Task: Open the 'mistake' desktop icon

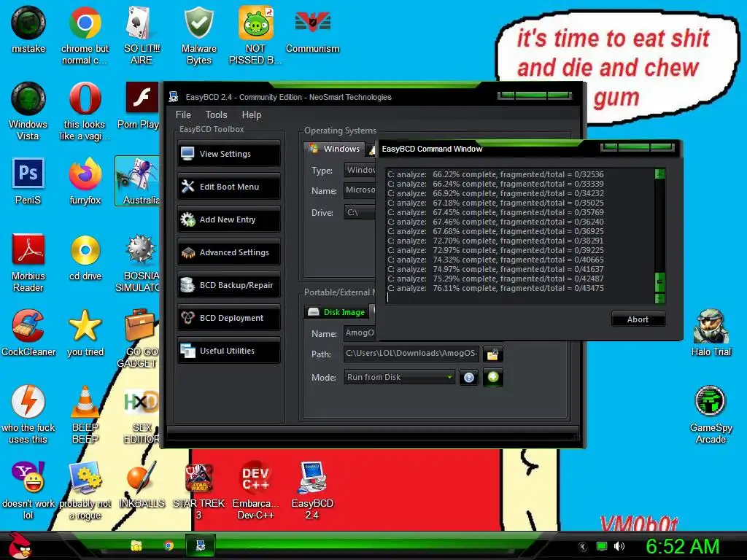Action: tap(28, 29)
